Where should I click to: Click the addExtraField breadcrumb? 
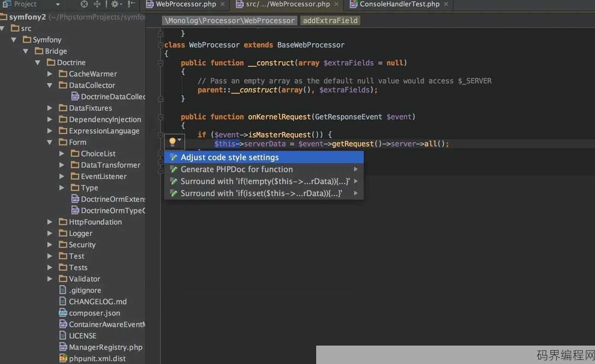[x=330, y=20]
